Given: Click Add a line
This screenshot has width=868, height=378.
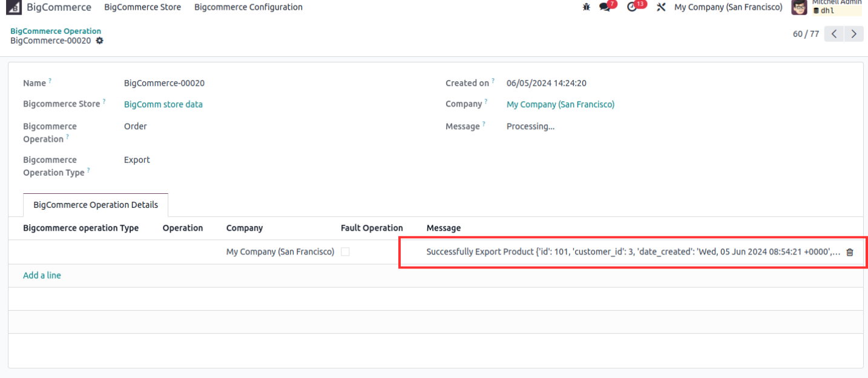Looking at the screenshot, I should 42,275.
